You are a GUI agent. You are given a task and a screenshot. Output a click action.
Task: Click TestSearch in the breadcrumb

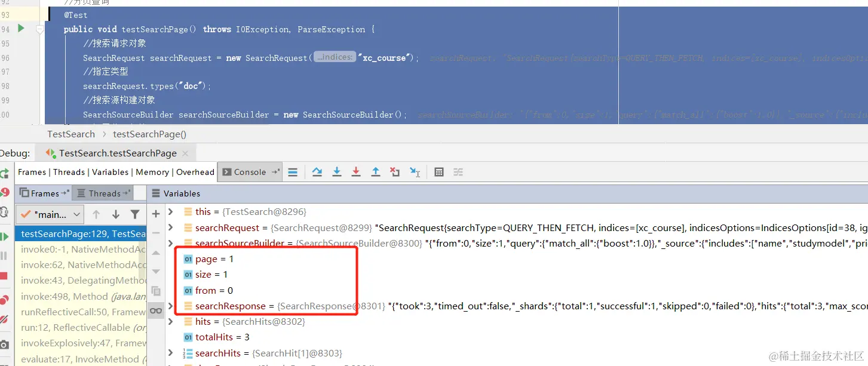[x=71, y=134]
